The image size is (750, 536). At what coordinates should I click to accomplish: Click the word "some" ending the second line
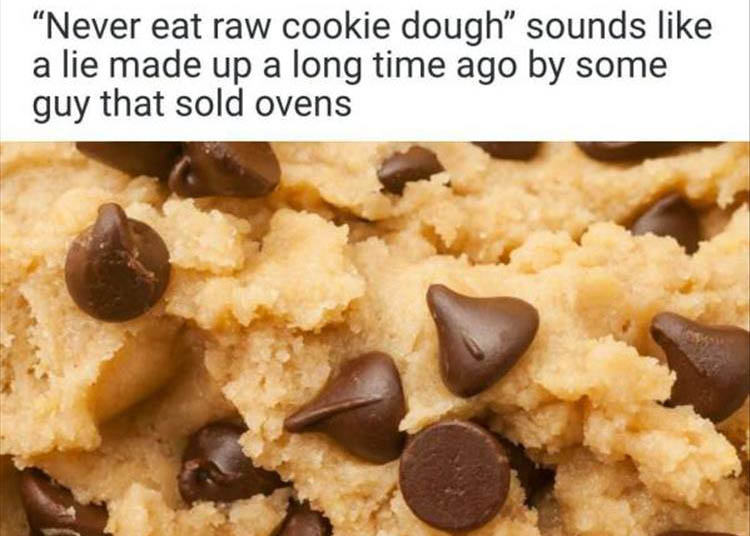621,67
